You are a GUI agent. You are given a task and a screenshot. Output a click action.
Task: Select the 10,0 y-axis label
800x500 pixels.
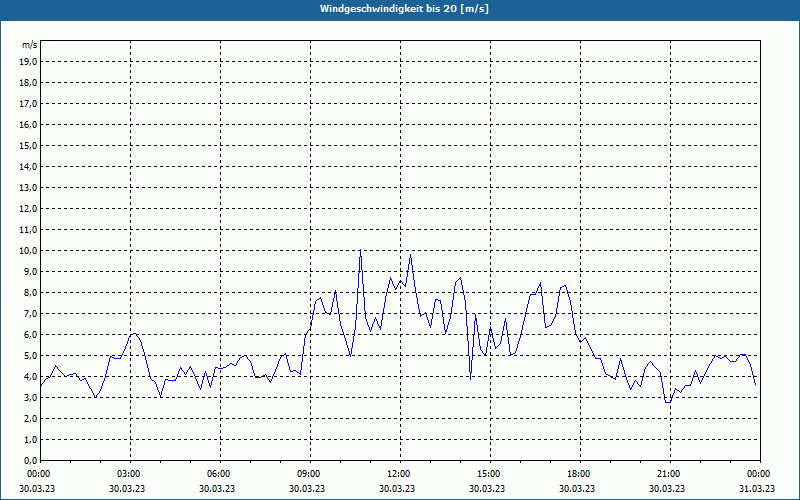click(29, 251)
